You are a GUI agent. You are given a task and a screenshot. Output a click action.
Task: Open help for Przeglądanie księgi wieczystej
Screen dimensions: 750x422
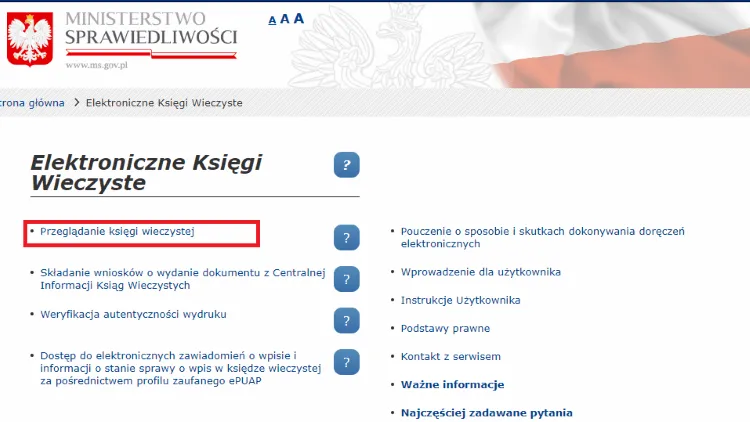point(346,238)
